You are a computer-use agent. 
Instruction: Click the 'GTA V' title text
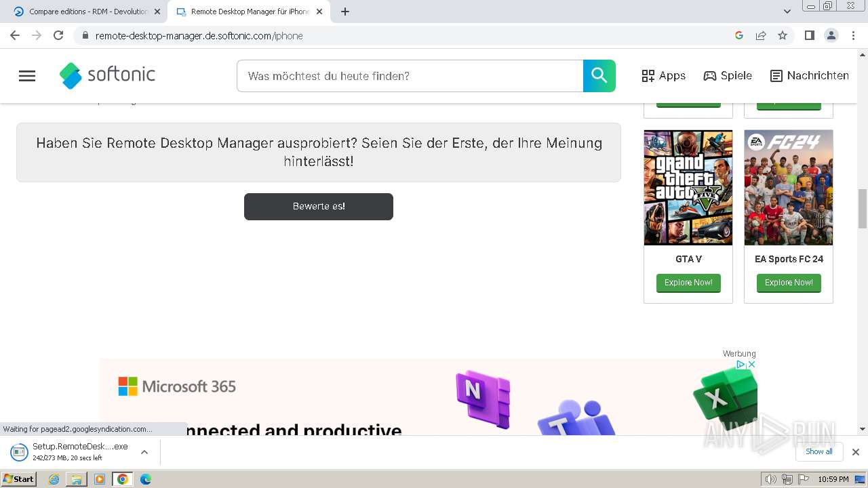click(x=688, y=259)
